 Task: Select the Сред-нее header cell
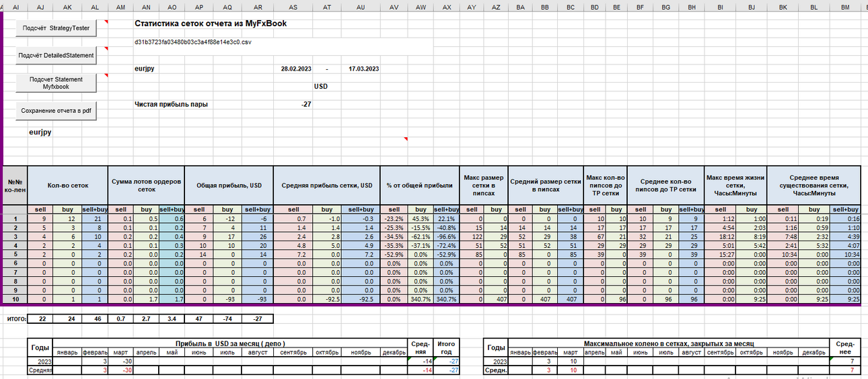point(845,347)
